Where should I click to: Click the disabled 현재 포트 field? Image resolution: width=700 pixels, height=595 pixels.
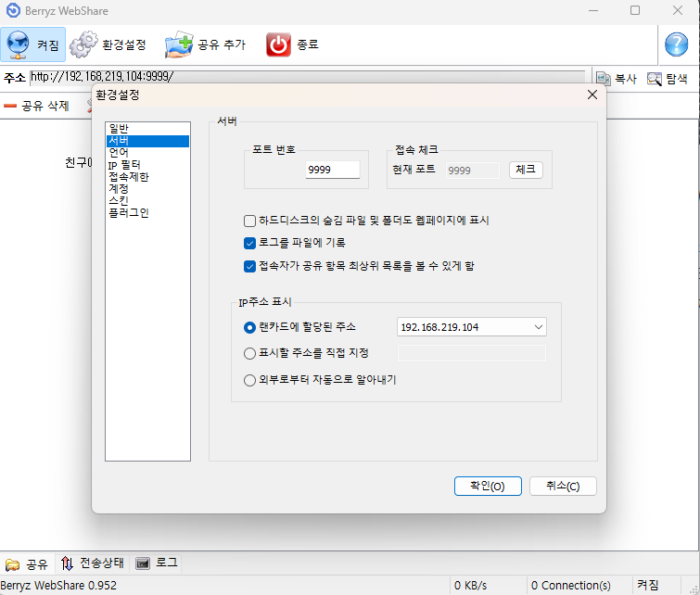(472, 170)
